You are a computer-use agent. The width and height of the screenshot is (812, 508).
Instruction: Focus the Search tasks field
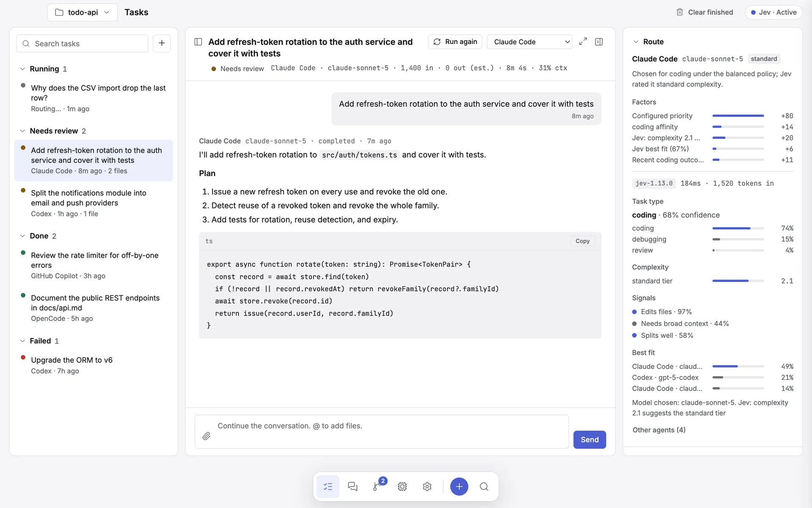click(82, 44)
